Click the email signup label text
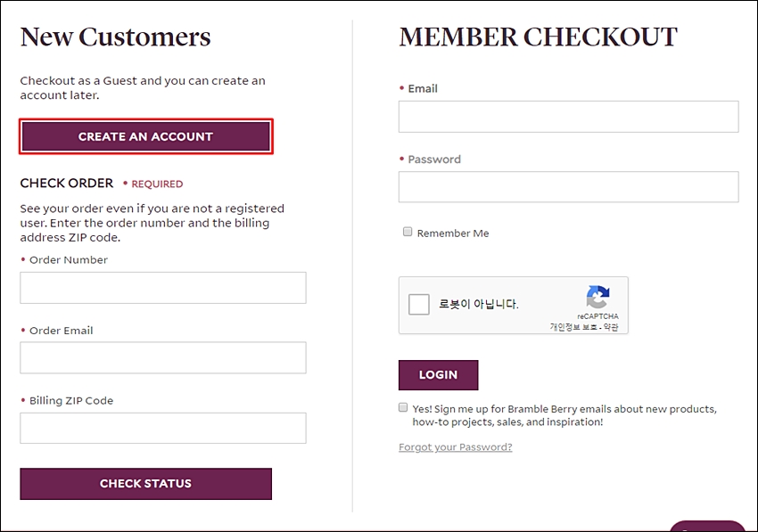The height and width of the screenshot is (532, 758). click(x=564, y=415)
